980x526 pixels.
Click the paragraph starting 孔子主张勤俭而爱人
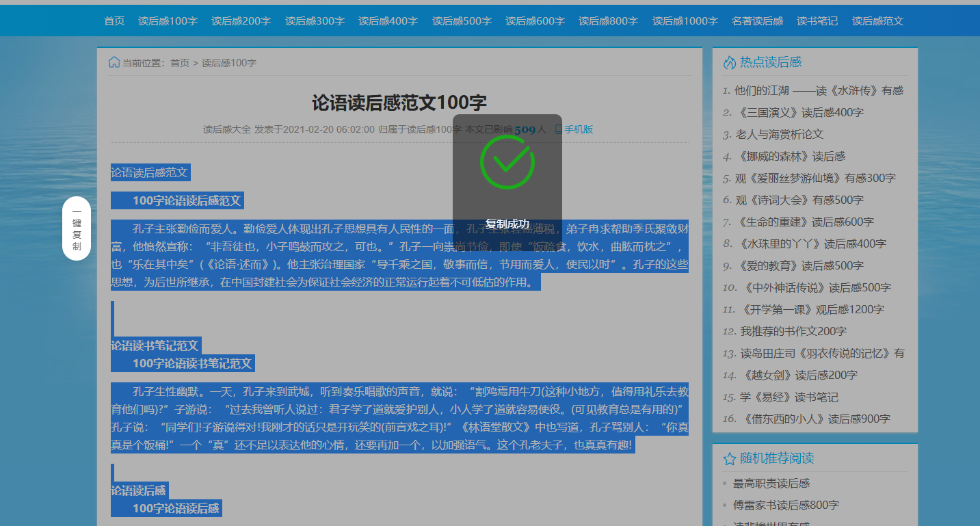(399, 255)
